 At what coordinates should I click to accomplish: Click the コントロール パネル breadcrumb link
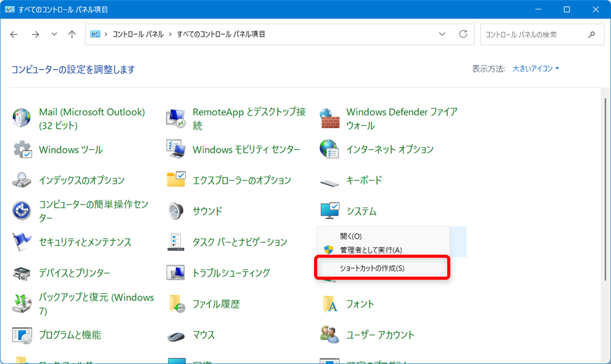(x=137, y=34)
